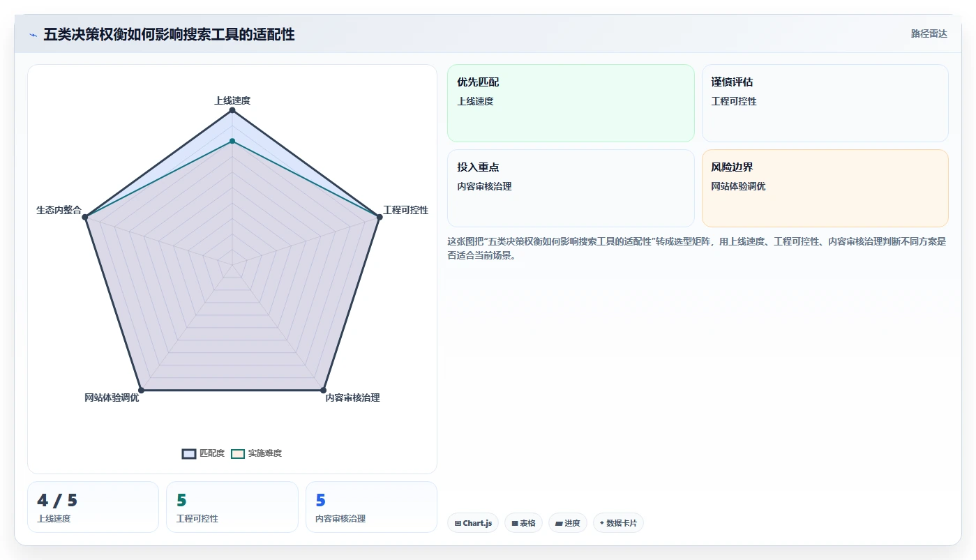Image resolution: width=976 pixels, height=560 pixels.
Task: Open the 投入重点 card
Action: 571,188
